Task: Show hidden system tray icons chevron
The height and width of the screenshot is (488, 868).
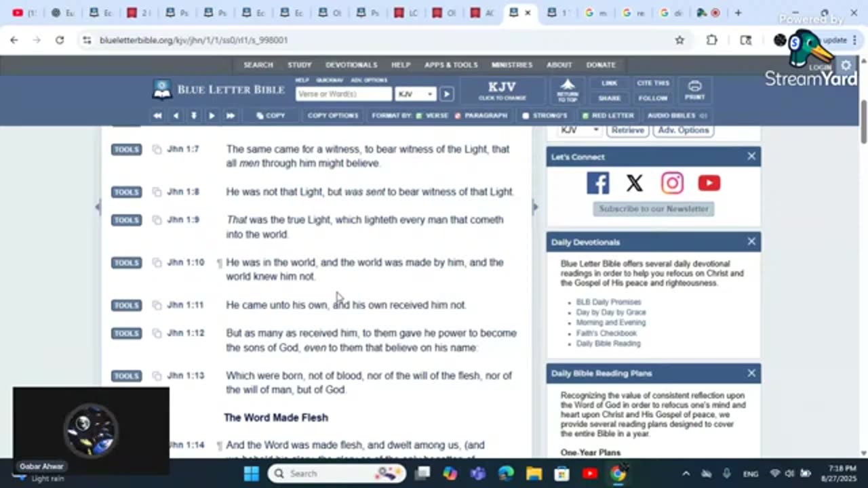Action: [x=686, y=473]
